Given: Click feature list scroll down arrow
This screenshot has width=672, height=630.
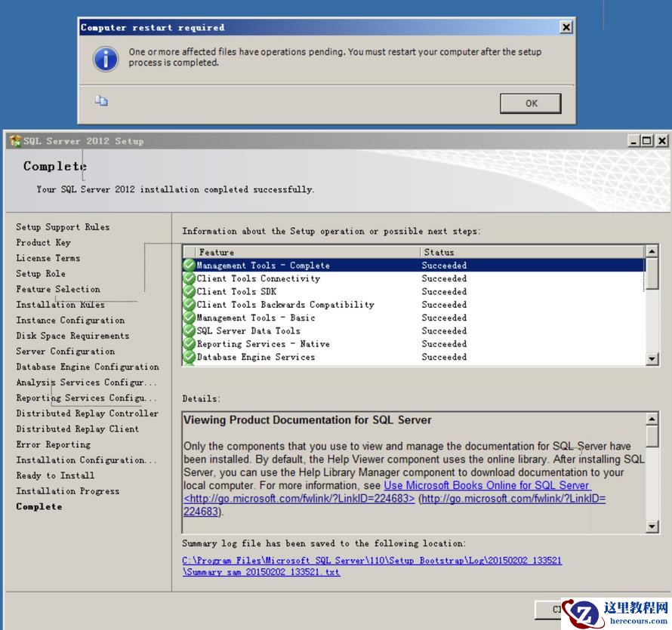Looking at the screenshot, I should tap(652, 359).
